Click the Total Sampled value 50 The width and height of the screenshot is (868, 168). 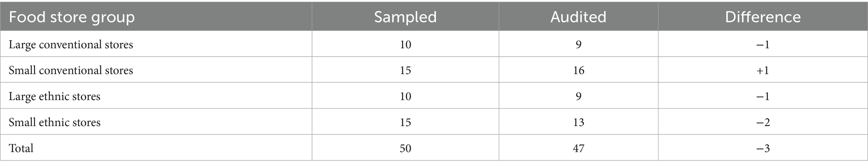pos(405,148)
